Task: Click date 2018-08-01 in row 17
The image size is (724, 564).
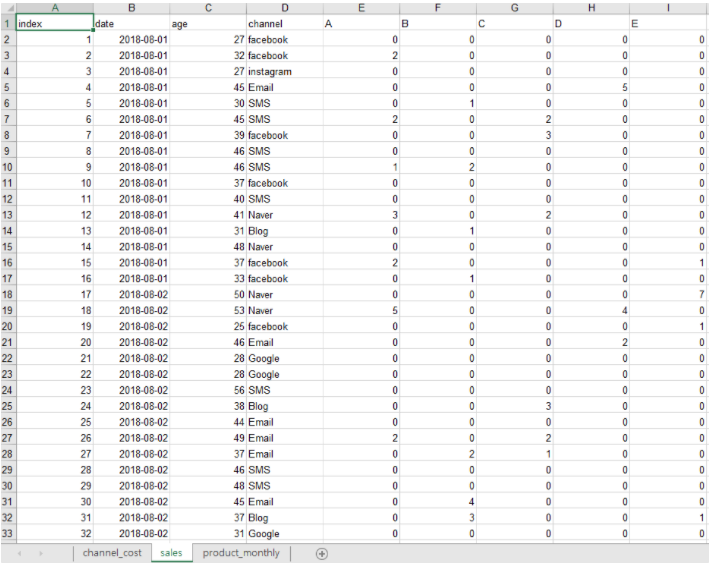Action: click(x=132, y=279)
